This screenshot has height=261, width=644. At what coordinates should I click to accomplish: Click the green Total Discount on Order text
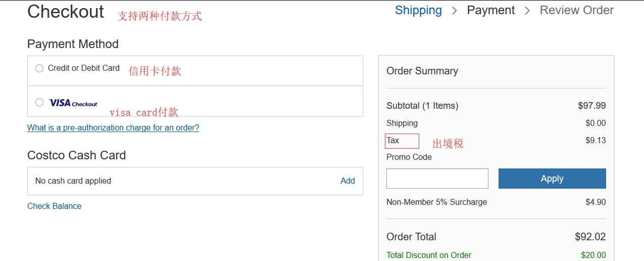tap(429, 255)
